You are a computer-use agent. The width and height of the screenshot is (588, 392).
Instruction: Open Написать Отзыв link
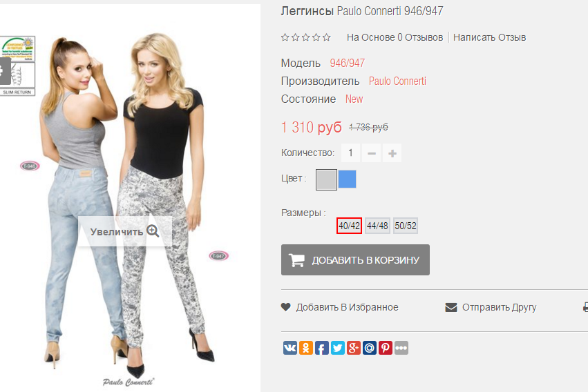(x=489, y=37)
